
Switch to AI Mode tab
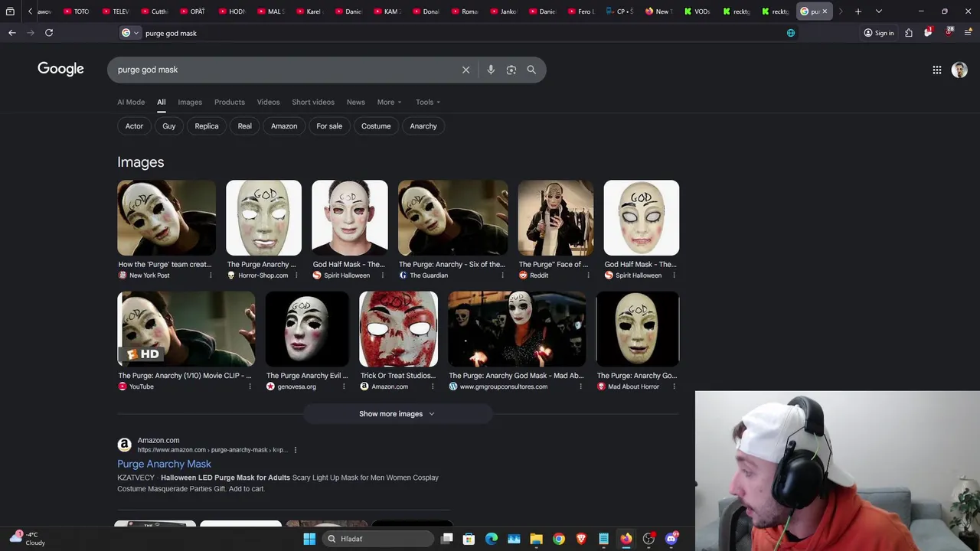pos(131,102)
